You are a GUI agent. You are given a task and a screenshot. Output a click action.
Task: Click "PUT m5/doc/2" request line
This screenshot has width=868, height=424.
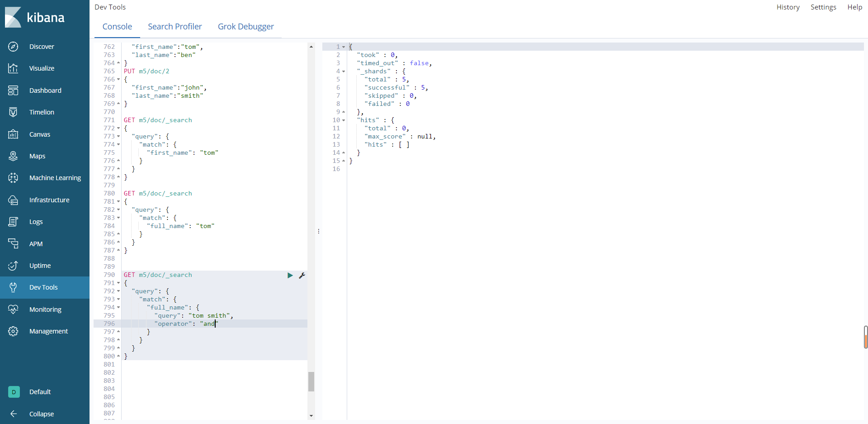tap(146, 71)
